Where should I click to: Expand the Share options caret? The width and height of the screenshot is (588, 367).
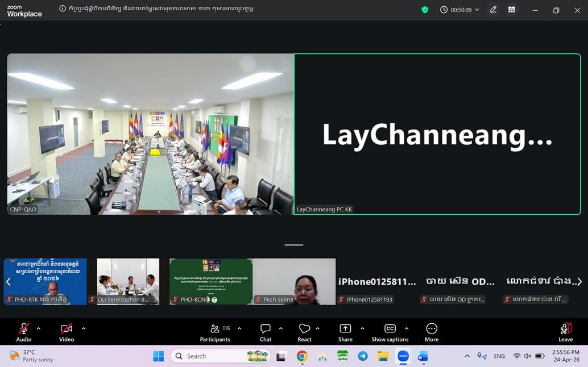362,328
